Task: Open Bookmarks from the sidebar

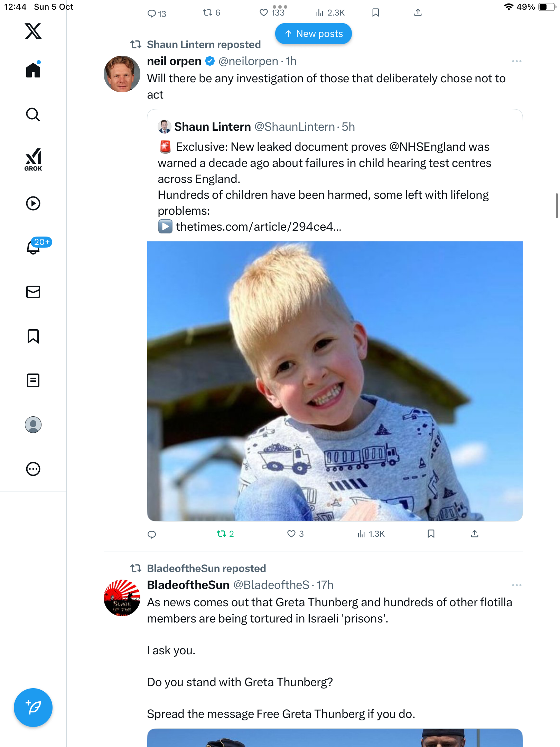Action: pyautogui.click(x=33, y=336)
